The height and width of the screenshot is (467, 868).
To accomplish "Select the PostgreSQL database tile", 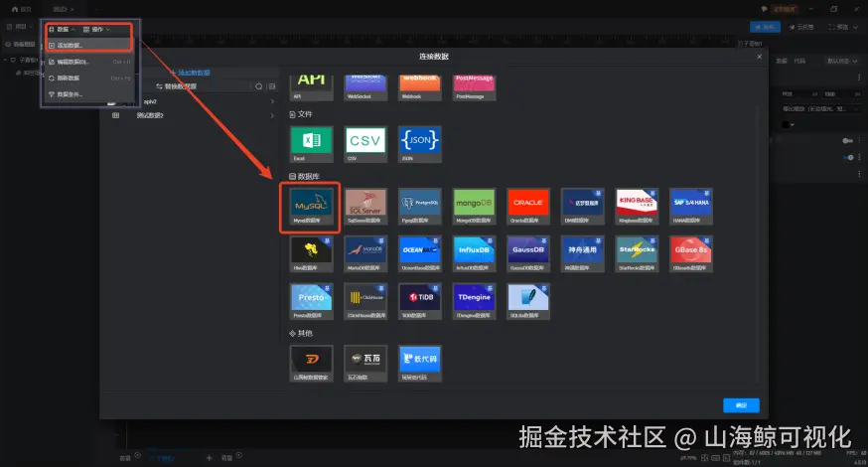I will (x=420, y=207).
